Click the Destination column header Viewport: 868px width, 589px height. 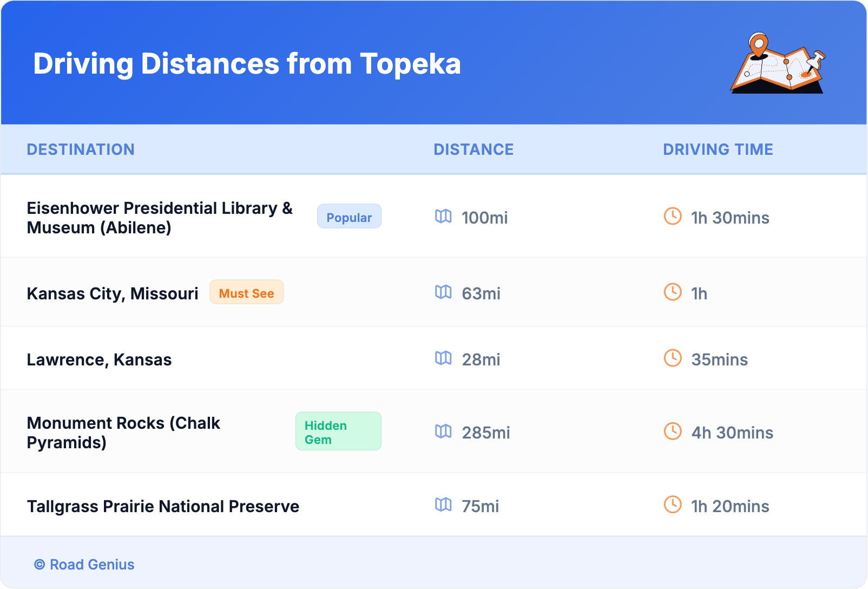81,149
